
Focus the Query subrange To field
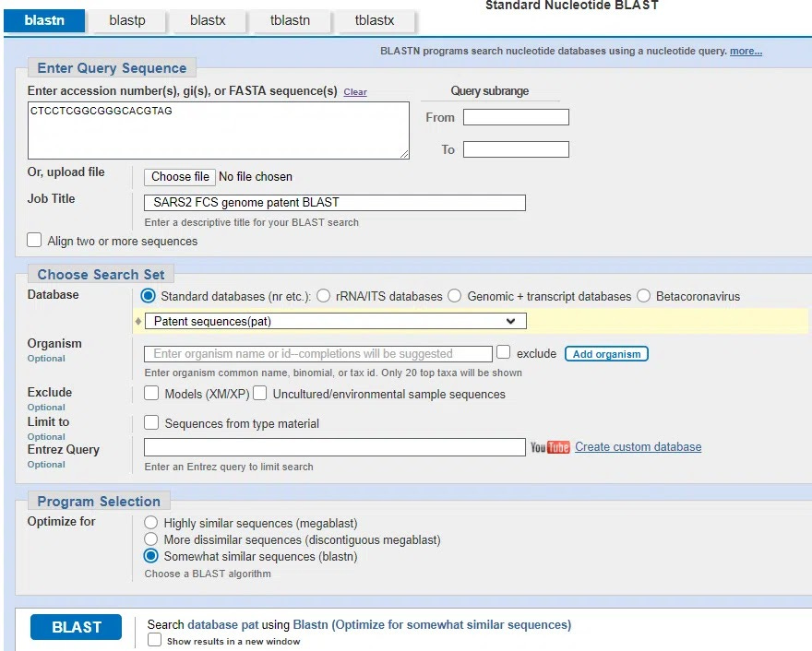[x=516, y=149]
